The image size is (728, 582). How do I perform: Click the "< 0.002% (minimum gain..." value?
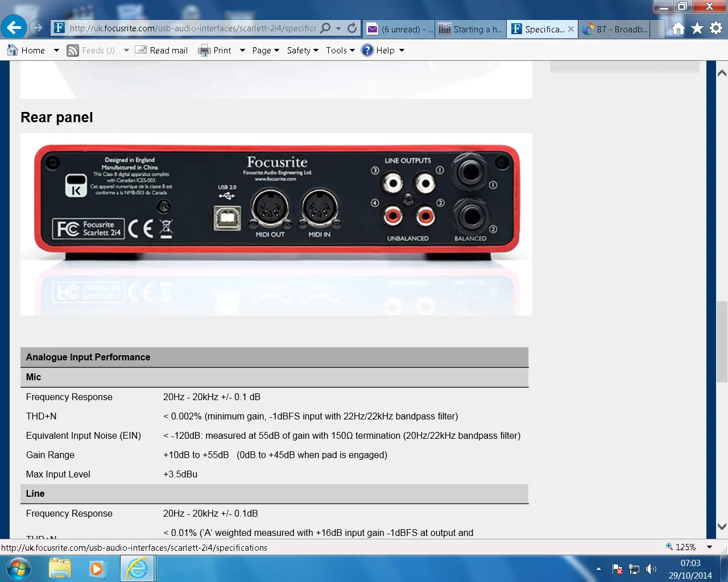[311, 416]
